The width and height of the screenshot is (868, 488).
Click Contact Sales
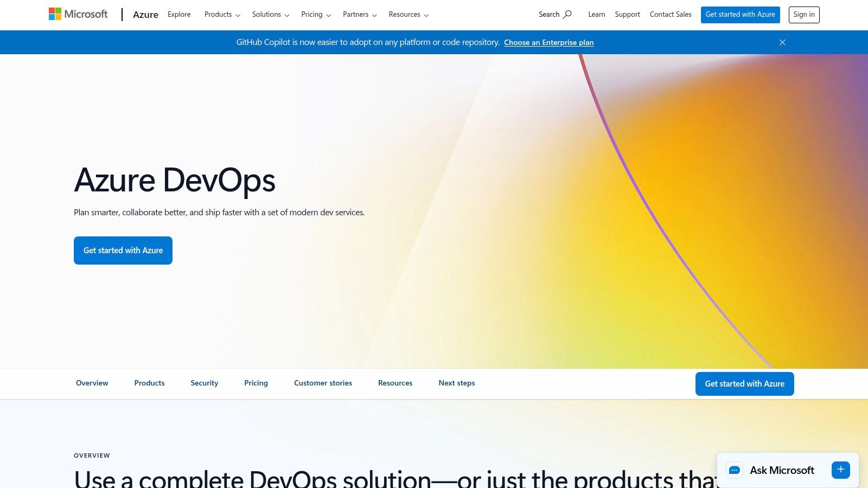671,15
